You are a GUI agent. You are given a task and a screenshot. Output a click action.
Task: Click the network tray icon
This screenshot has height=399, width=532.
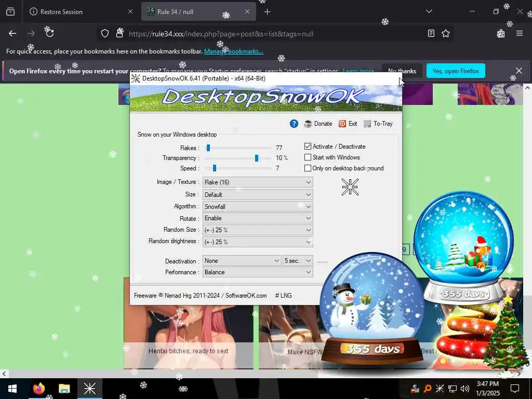[453, 389]
